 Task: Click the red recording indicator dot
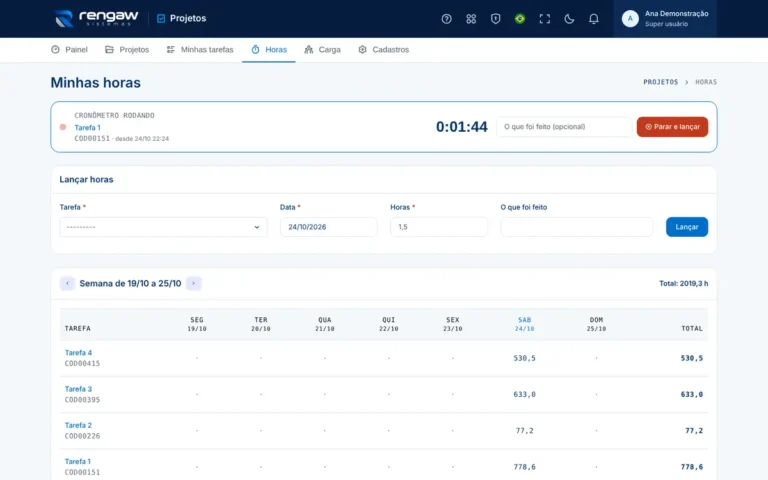coord(63,127)
